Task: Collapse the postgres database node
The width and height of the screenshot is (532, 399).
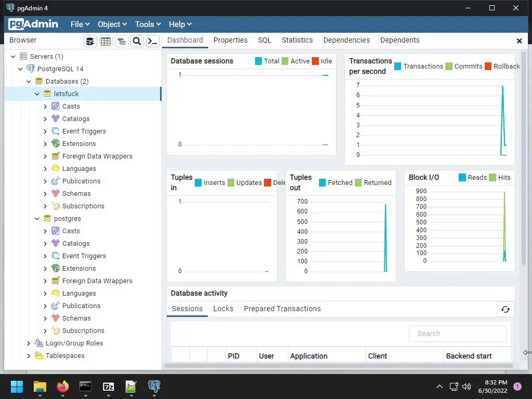Action: pos(37,219)
